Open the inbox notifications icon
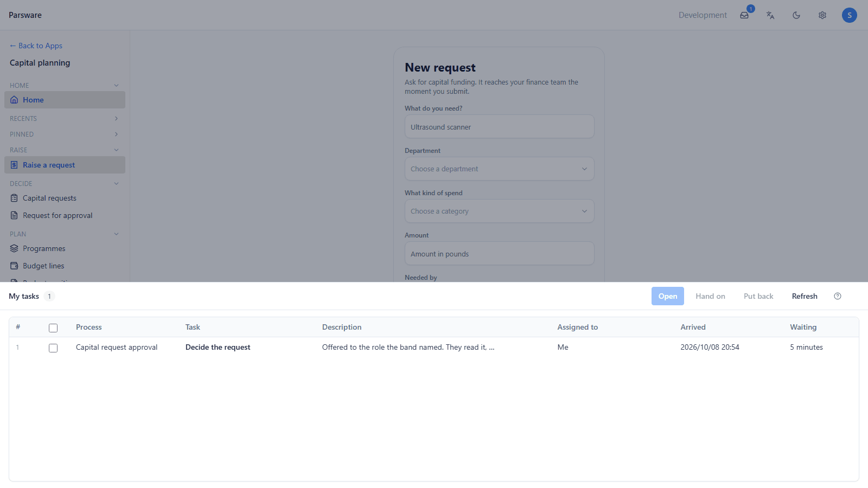The width and height of the screenshot is (868, 488). 744,15
